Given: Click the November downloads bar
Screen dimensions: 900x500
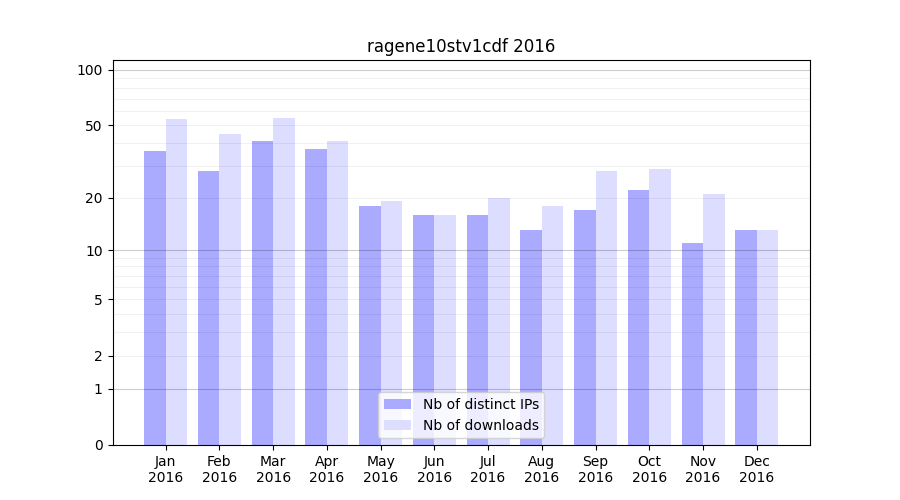Looking at the screenshot, I should (714, 320).
